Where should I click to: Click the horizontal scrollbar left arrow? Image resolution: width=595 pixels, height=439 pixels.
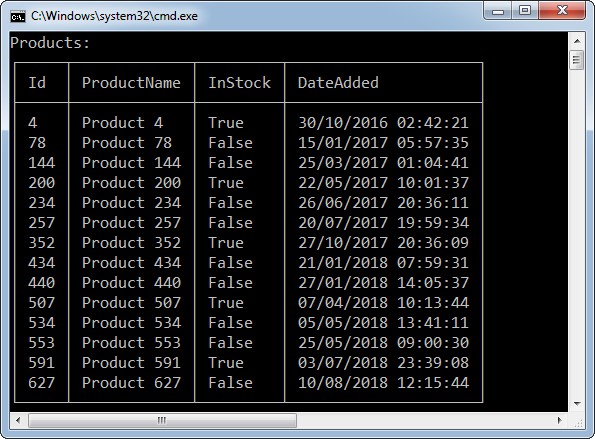coord(18,420)
